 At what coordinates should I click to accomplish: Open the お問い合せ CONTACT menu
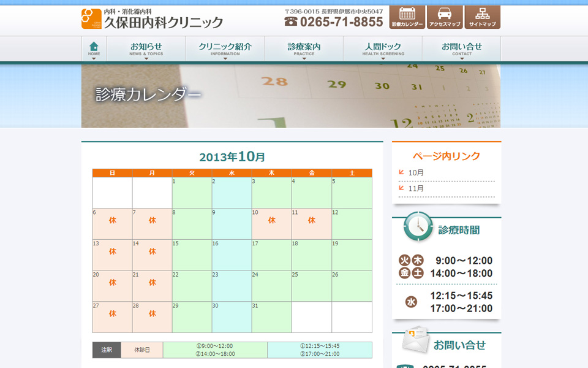[x=462, y=49]
